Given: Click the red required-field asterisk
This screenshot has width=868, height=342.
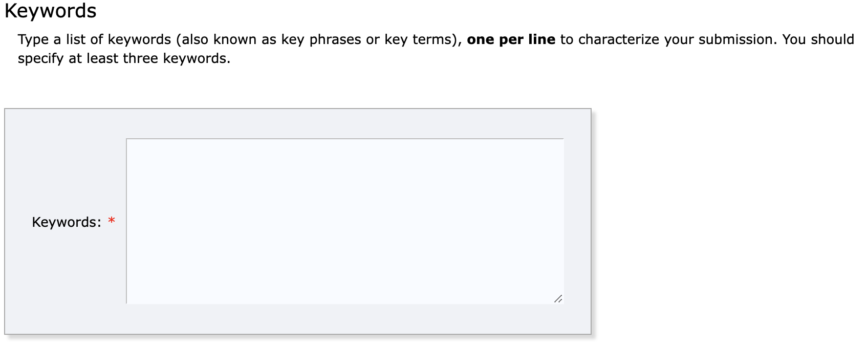Looking at the screenshot, I should pyautogui.click(x=112, y=221).
